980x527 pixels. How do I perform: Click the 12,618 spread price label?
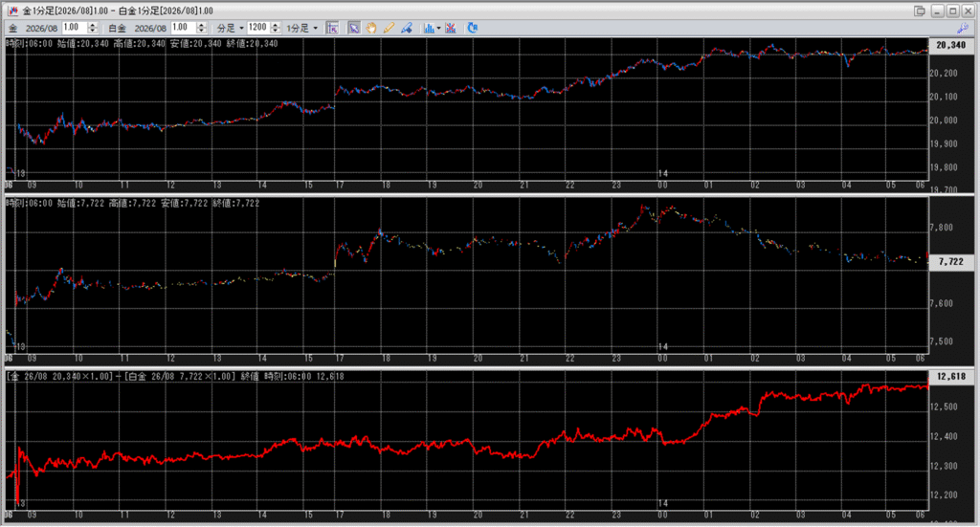coord(952,377)
